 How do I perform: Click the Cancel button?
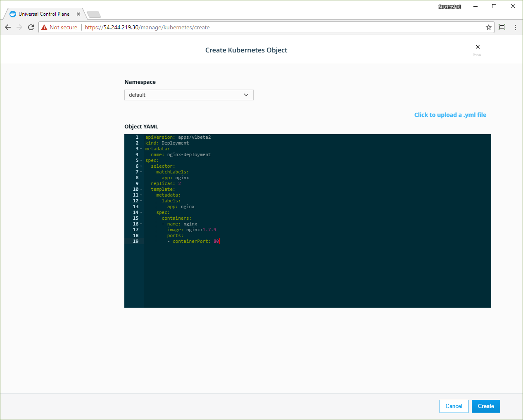coord(454,406)
